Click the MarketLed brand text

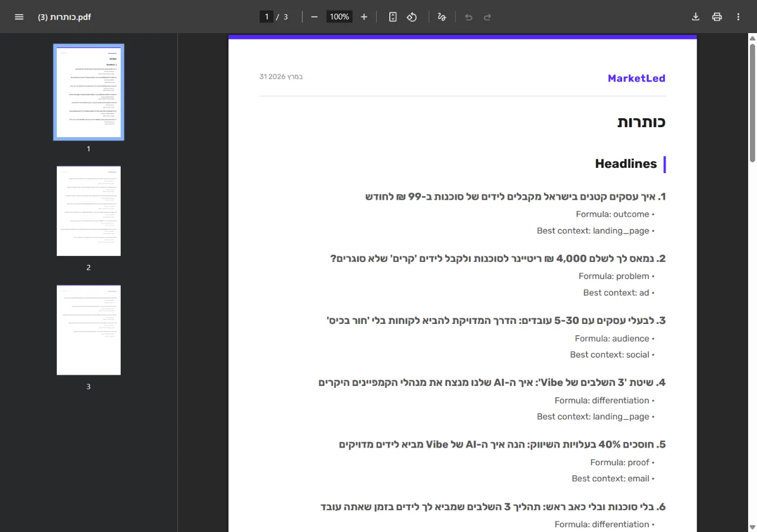tap(636, 78)
